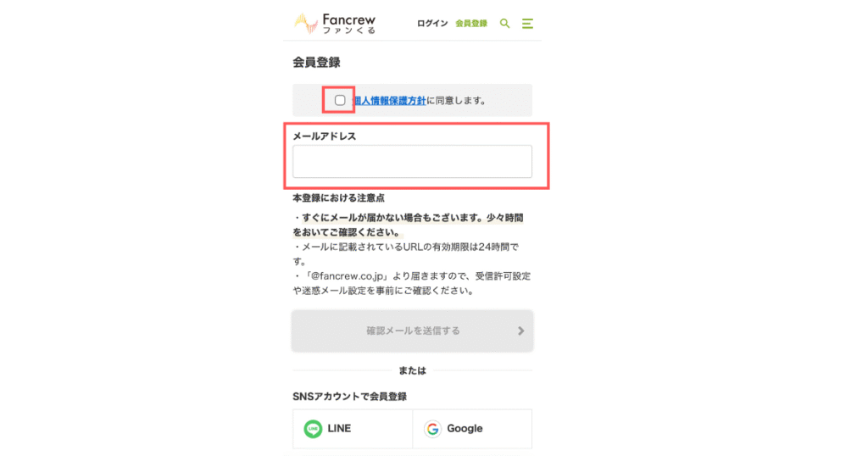Open the green hamburger menu
The height and width of the screenshot is (456, 868).
(527, 23)
